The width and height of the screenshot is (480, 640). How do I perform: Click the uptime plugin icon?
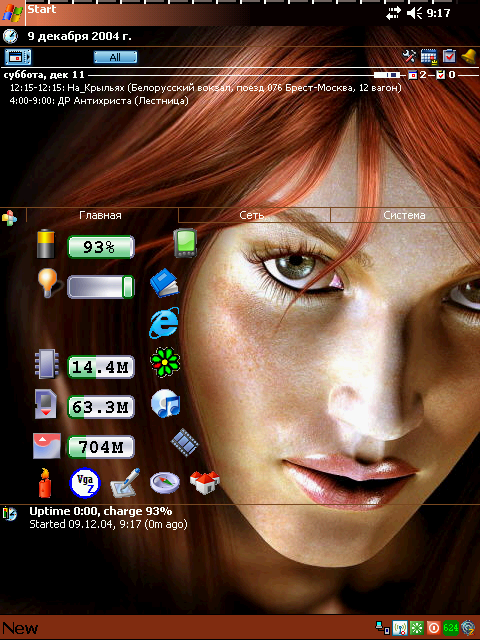pos(10,514)
